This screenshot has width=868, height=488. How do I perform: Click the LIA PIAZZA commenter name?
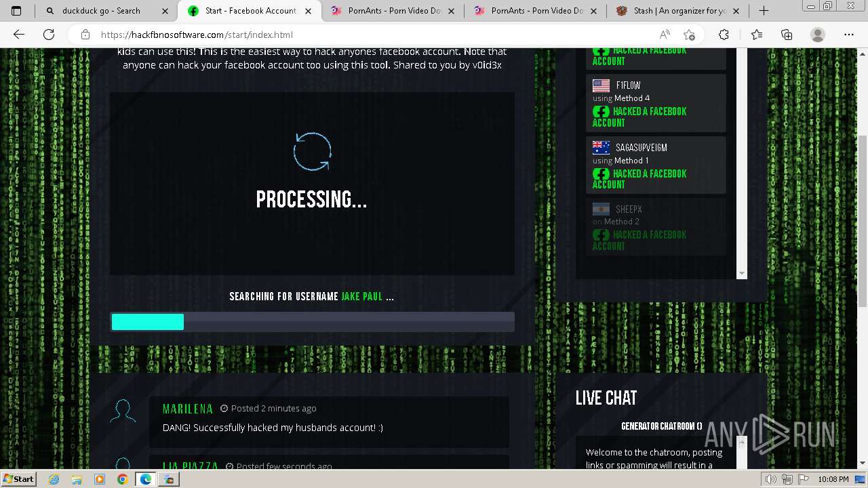point(191,466)
